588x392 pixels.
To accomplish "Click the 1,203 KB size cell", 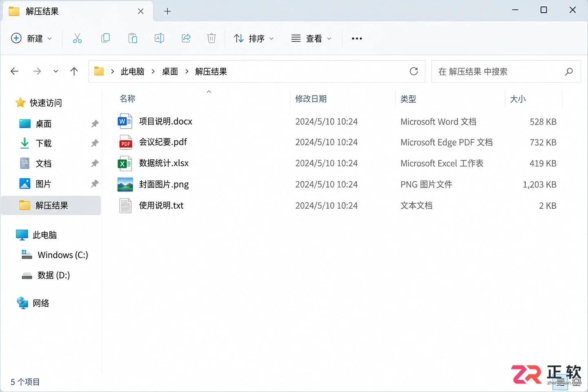I will [x=539, y=185].
